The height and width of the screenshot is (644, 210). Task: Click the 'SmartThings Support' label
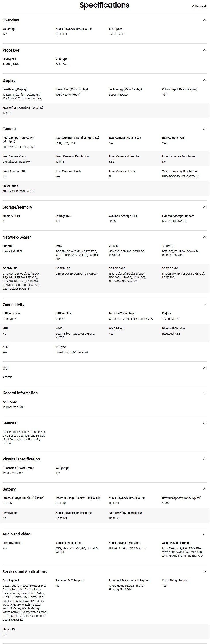(175, 581)
